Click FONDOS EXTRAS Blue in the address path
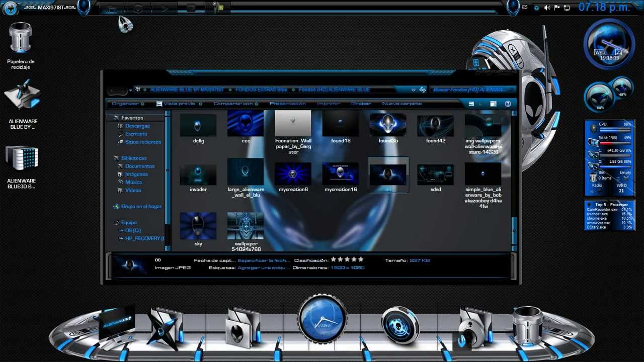The width and height of the screenshot is (644, 362). coord(261,90)
